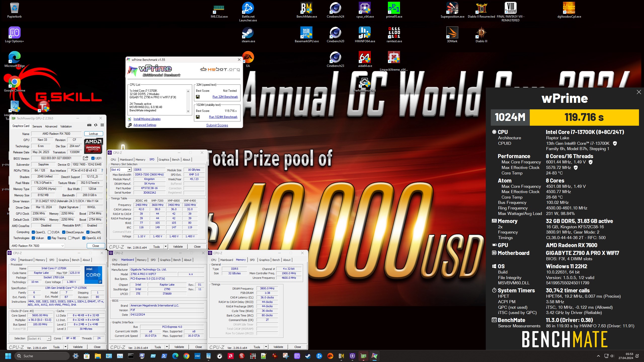Select About tab in CPU-Z Mainboard window
The image size is (644, 362).
tap(188, 260)
